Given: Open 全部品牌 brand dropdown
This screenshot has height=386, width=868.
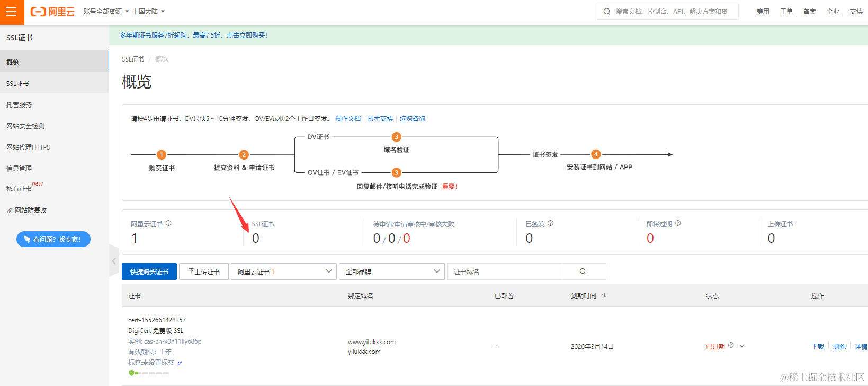Looking at the screenshot, I should (392, 271).
